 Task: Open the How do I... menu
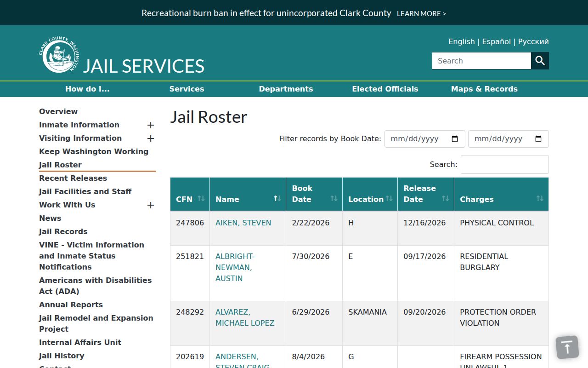(87, 89)
